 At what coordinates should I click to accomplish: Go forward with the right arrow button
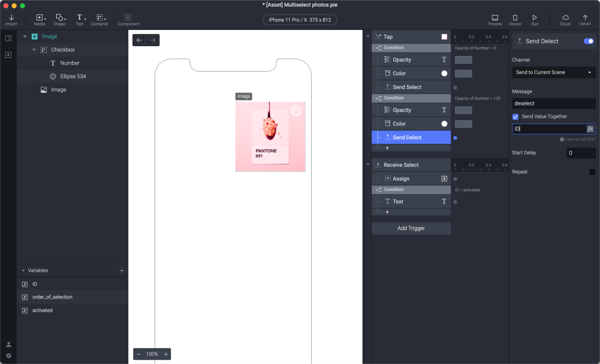153,40
